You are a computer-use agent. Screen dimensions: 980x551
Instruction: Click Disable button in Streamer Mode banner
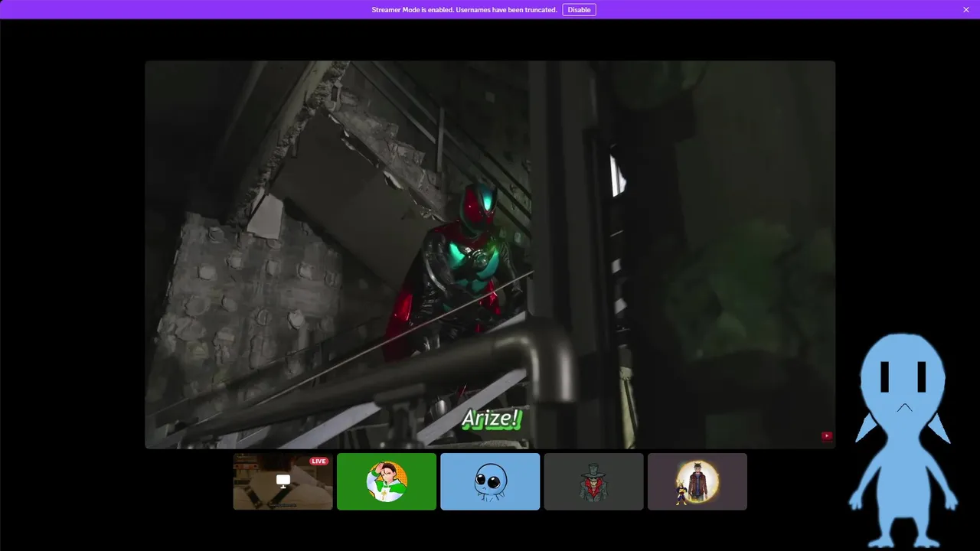click(579, 10)
